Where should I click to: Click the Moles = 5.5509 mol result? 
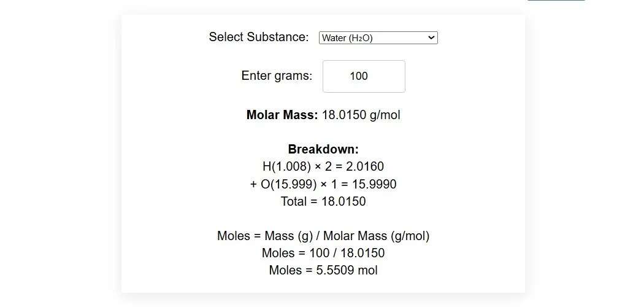coord(323,270)
